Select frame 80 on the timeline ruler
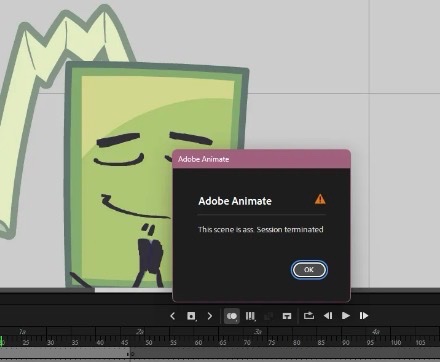The width and height of the screenshot is (440, 362). coord(296,342)
